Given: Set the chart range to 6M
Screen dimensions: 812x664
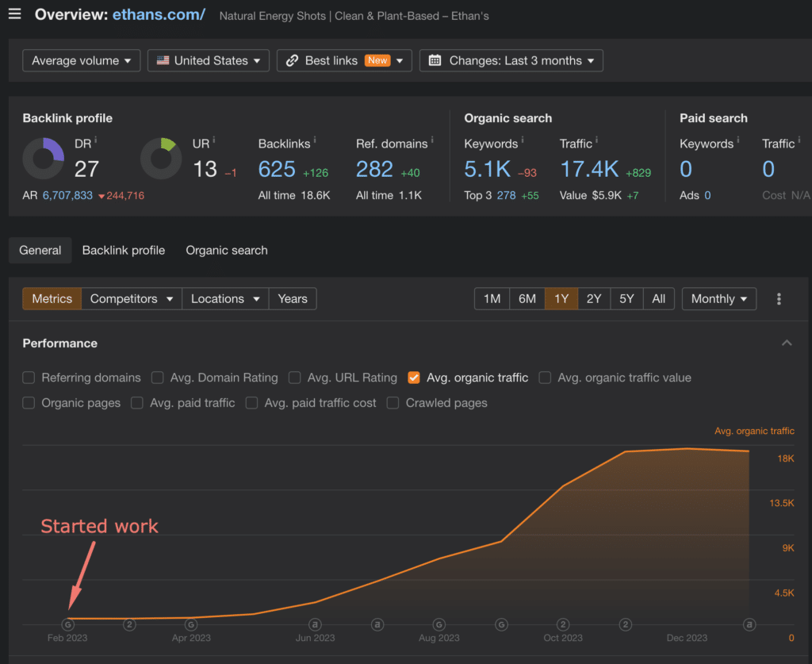Looking at the screenshot, I should (527, 299).
